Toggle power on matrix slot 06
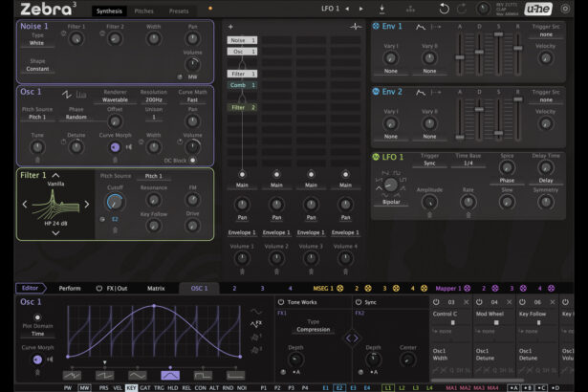Image resolution: width=588 pixels, height=392 pixels. (522, 302)
